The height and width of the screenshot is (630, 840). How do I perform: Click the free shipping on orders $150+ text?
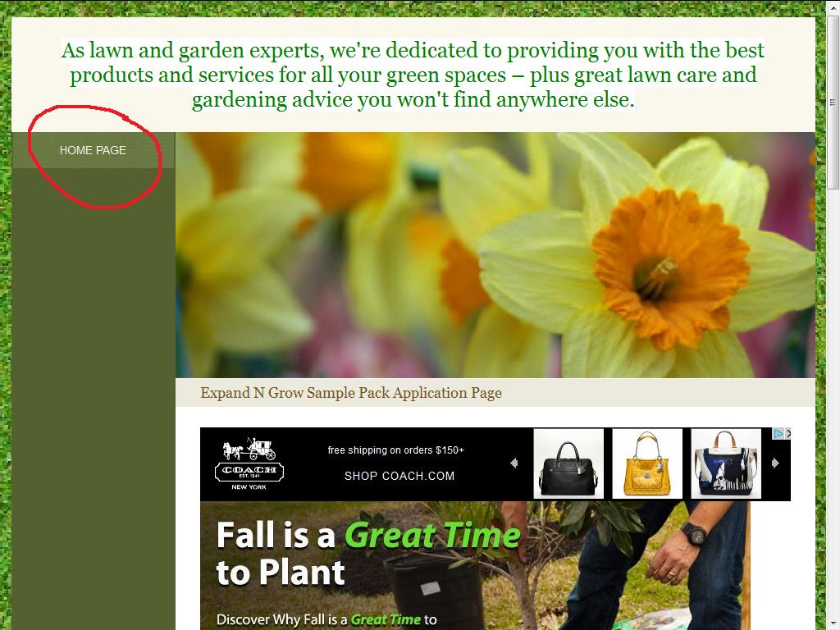click(396, 450)
